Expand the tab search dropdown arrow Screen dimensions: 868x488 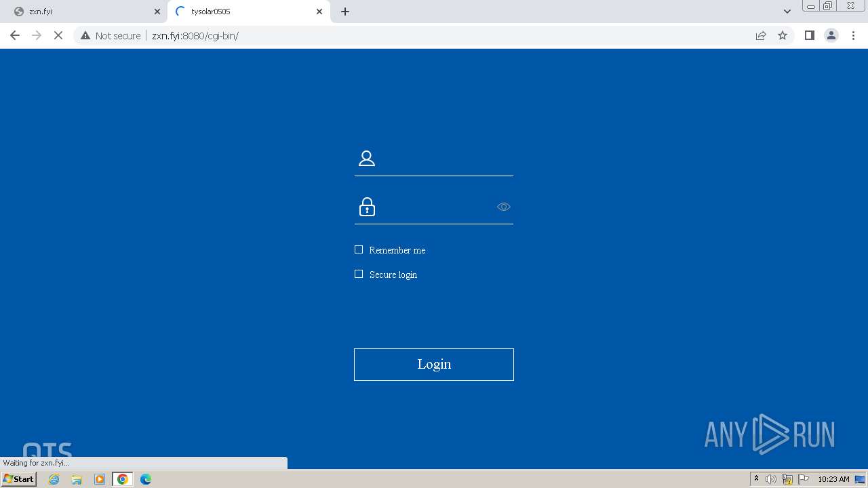pyautogui.click(x=787, y=12)
